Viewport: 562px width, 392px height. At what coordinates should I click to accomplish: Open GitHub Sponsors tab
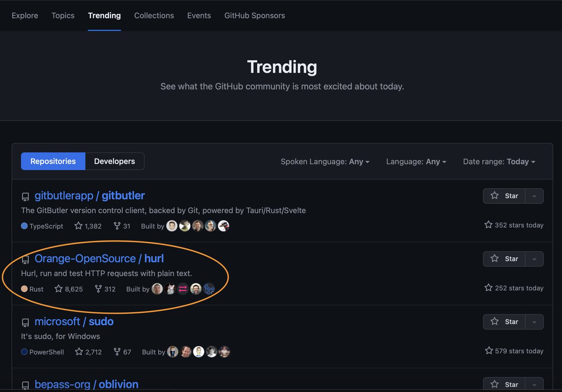pos(254,15)
